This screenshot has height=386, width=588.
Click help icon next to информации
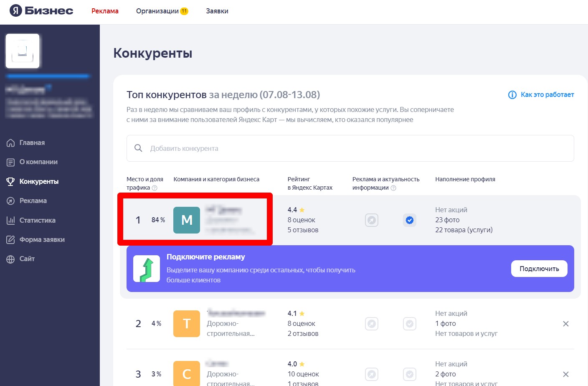coord(393,188)
